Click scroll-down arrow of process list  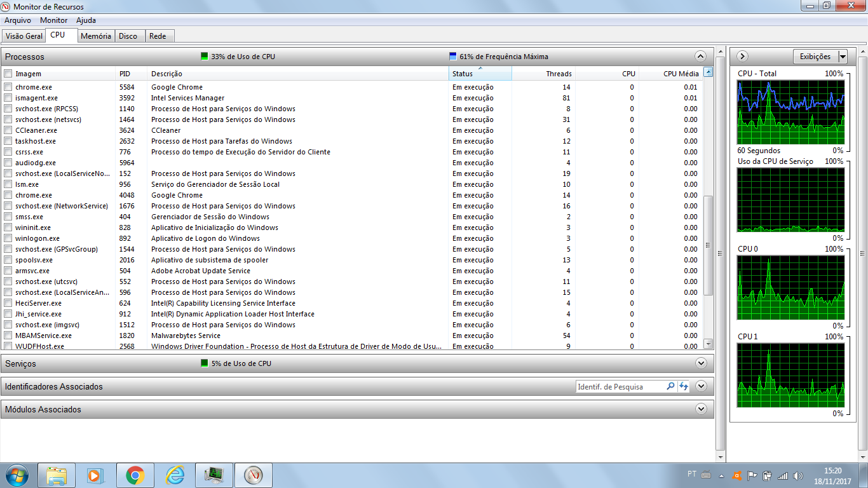709,344
